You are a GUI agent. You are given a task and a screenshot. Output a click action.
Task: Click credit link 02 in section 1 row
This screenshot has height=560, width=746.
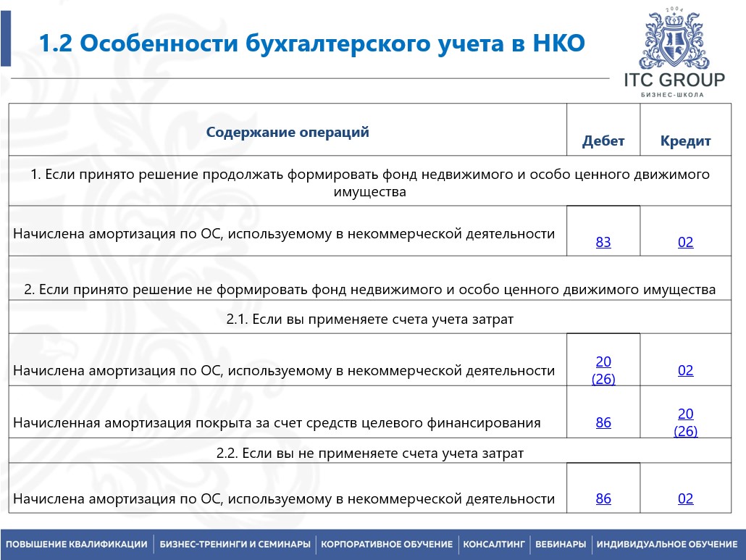685,243
